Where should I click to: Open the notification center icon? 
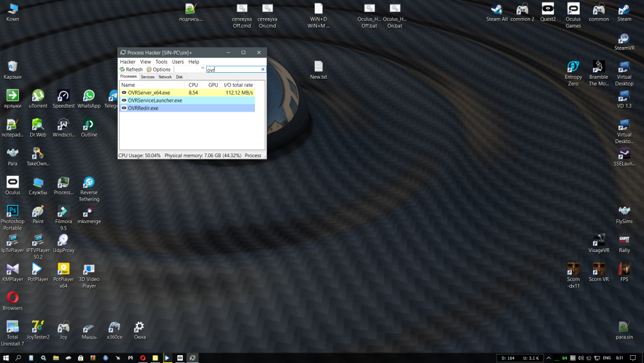click(633, 358)
